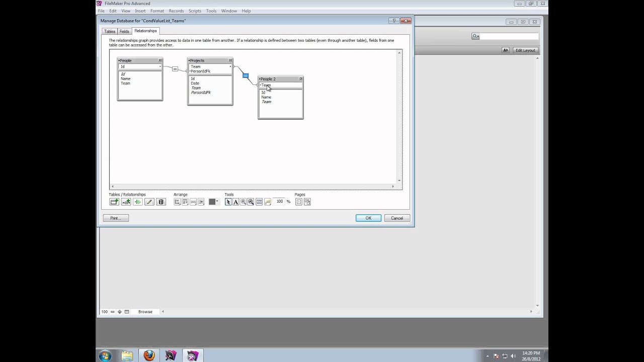Open the Windows Start menu
644x362 pixels.
(x=105, y=356)
